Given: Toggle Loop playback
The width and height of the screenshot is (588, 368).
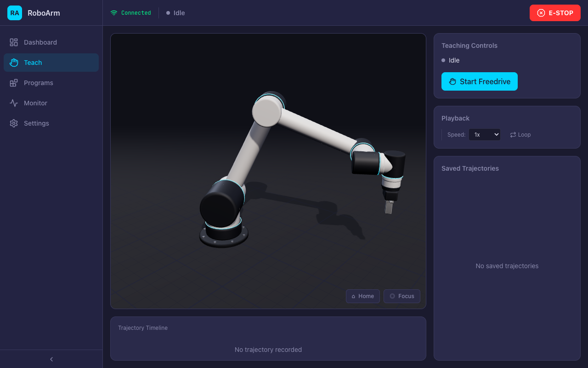Looking at the screenshot, I should [520, 135].
